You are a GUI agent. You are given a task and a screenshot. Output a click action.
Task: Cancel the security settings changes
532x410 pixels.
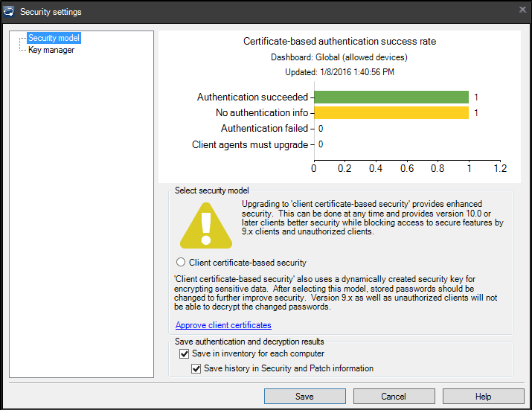tap(394, 397)
